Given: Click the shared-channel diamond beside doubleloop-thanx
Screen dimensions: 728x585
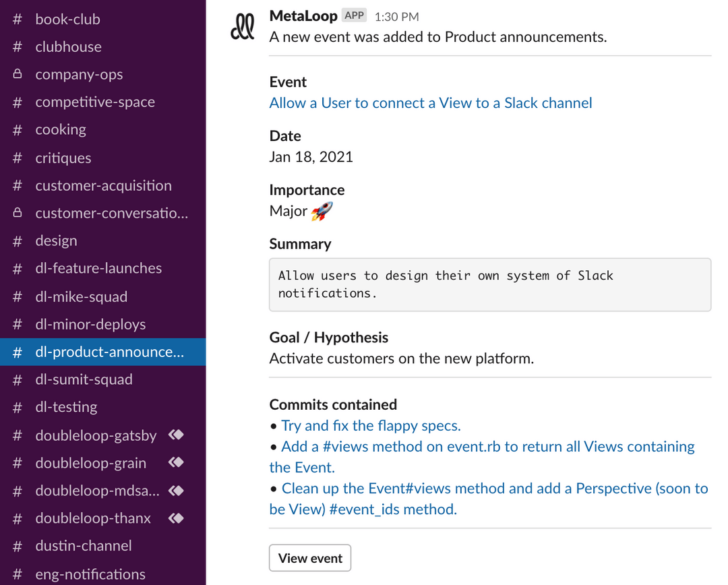Looking at the screenshot, I should pos(175,518).
